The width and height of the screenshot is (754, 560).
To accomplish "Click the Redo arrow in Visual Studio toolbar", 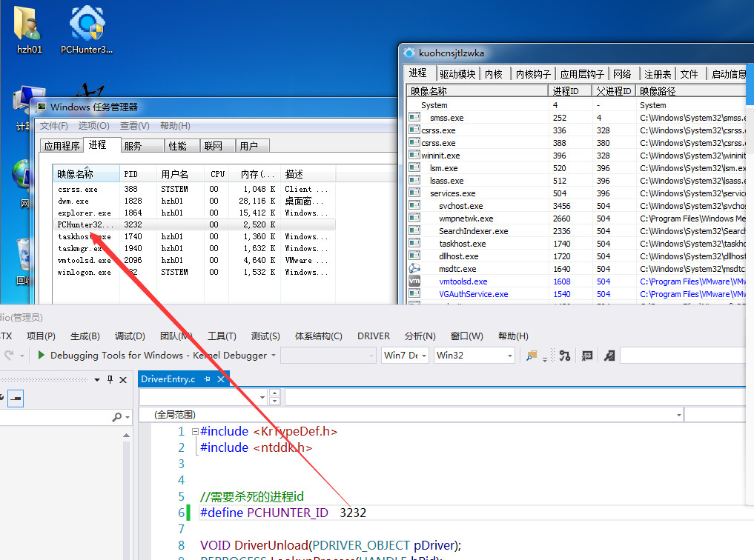I will click(9, 356).
